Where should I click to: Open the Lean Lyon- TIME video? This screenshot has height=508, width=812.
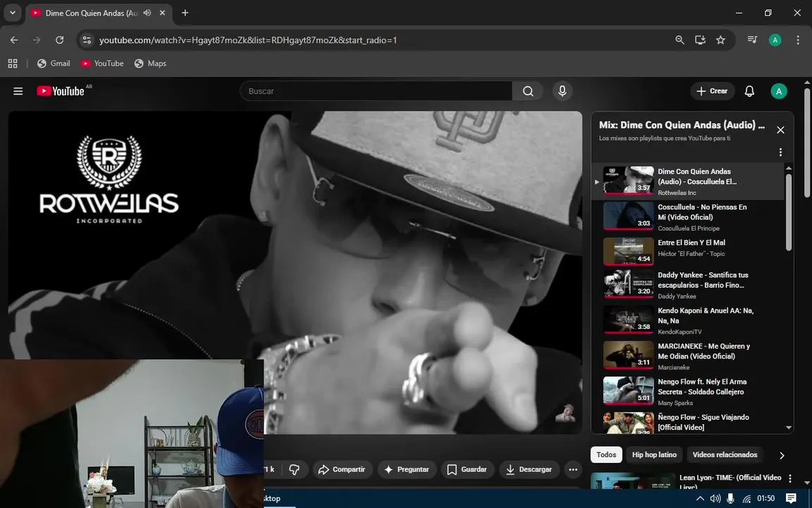click(686, 480)
